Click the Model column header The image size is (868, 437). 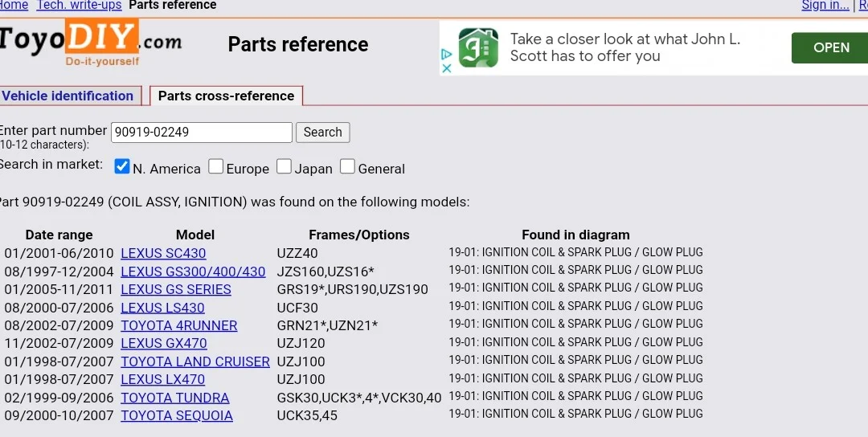point(195,235)
